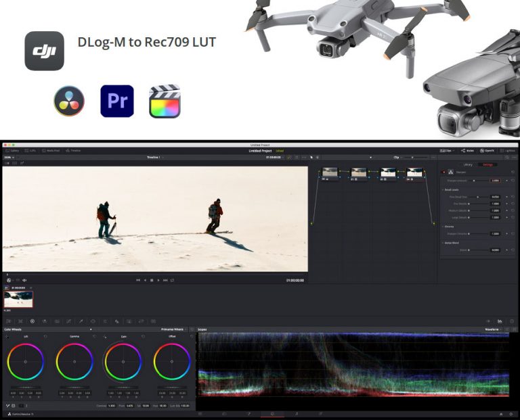Open the OpenFX panel
This screenshot has width=520, height=420.
(x=487, y=151)
